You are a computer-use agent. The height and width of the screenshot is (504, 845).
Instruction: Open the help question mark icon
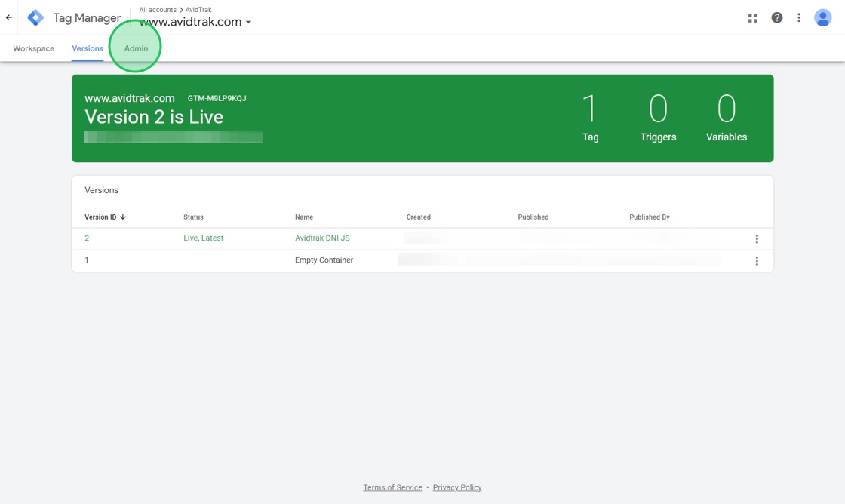pyautogui.click(x=776, y=18)
